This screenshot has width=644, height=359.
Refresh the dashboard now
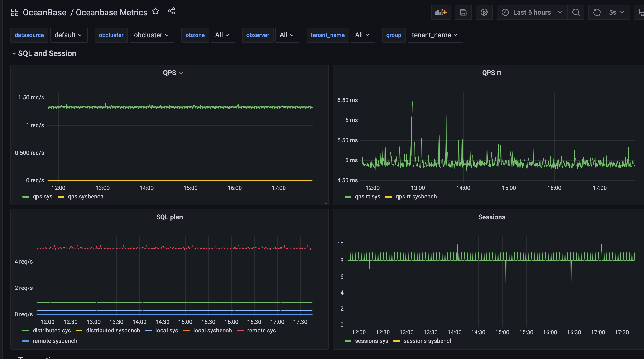597,12
